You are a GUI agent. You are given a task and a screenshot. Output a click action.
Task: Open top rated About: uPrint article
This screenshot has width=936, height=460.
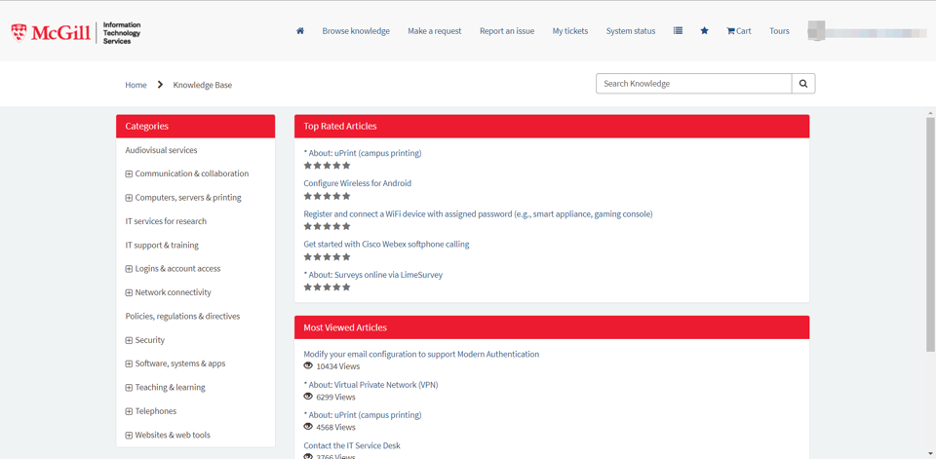click(362, 153)
